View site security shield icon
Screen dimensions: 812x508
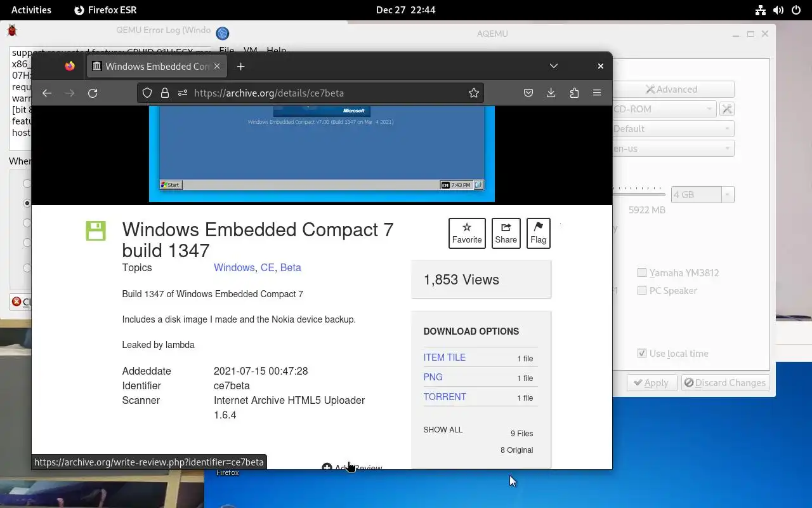click(x=147, y=93)
